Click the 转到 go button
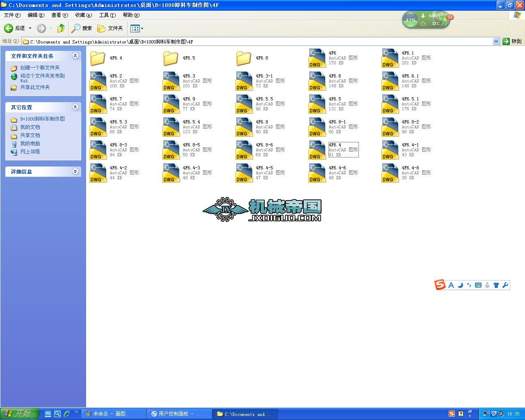The height and width of the screenshot is (420, 525). pos(512,41)
